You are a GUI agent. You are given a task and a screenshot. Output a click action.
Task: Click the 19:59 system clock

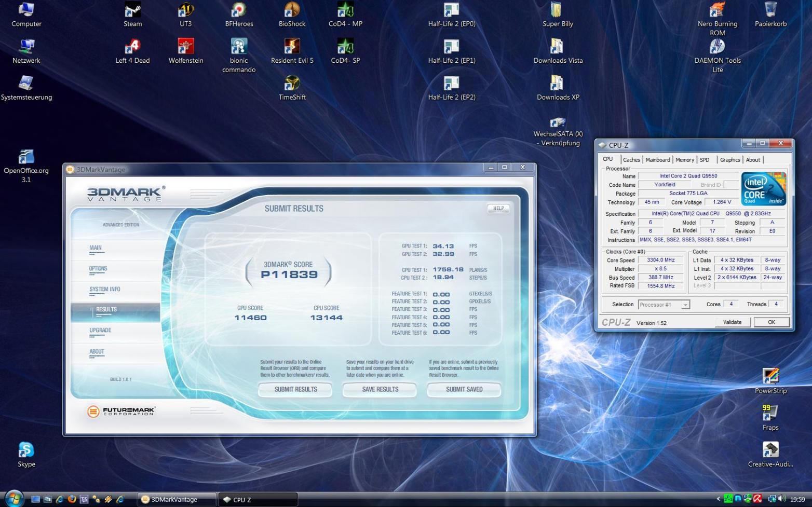point(797,500)
